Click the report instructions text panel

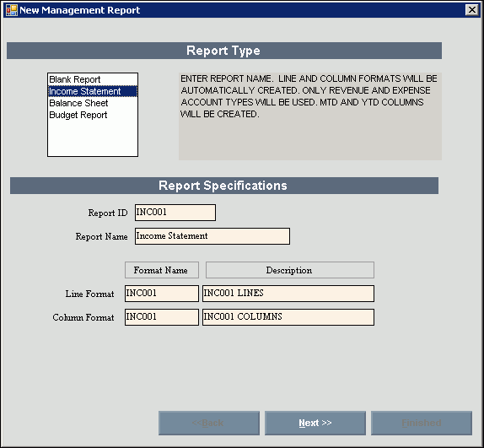(310, 116)
